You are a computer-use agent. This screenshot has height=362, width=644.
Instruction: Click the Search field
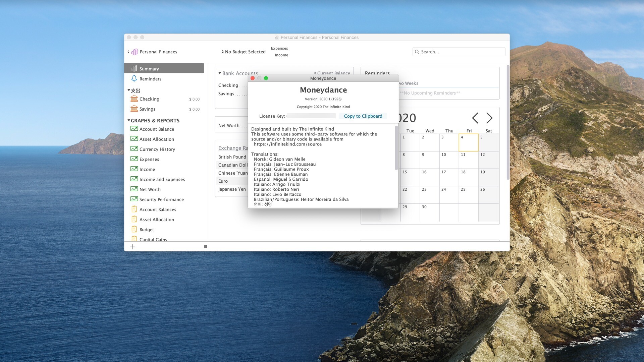tap(459, 52)
